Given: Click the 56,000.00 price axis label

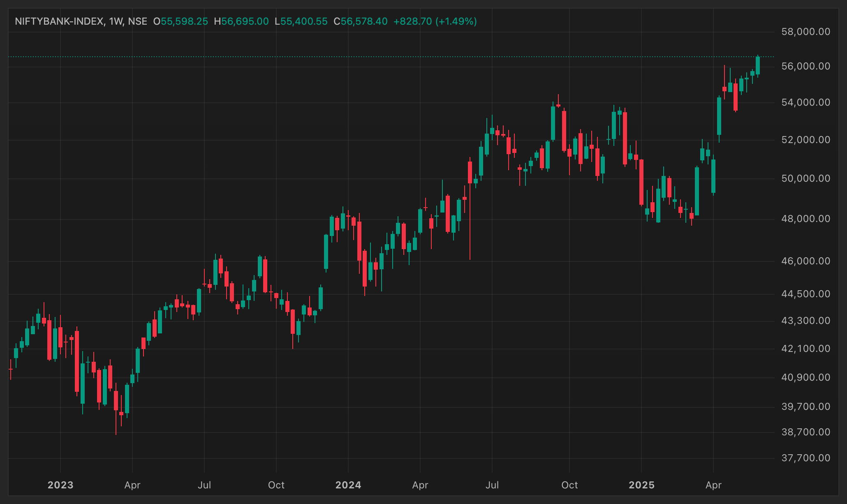Looking at the screenshot, I should [806, 66].
